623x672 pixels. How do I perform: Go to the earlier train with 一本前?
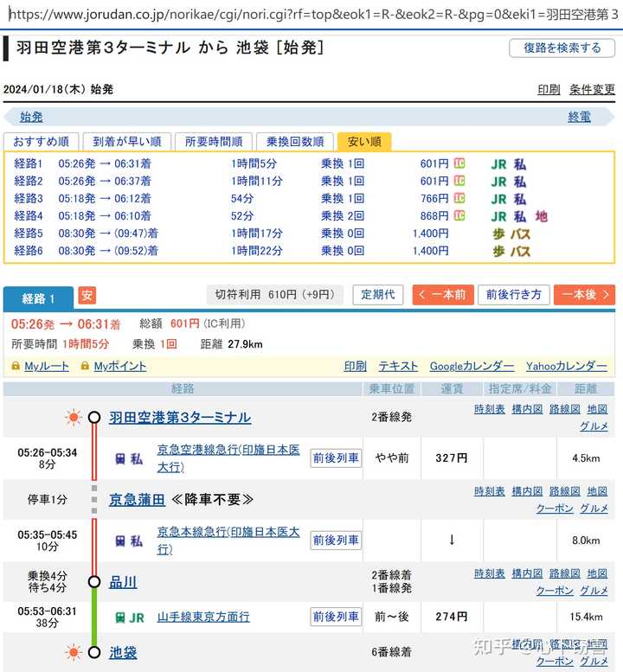(x=443, y=294)
